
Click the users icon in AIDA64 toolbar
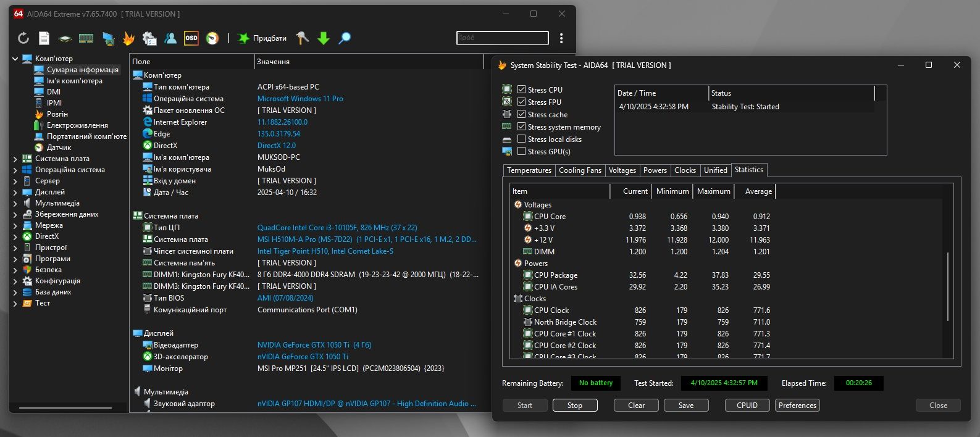click(x=170, y=38)
